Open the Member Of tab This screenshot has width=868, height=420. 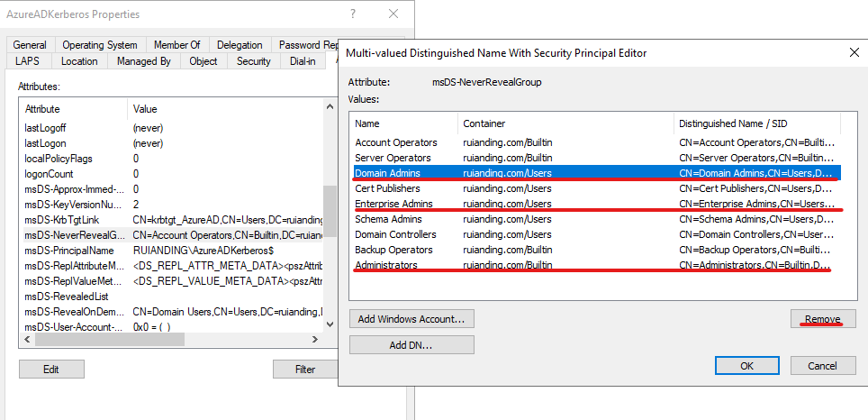tap(177, 45)
